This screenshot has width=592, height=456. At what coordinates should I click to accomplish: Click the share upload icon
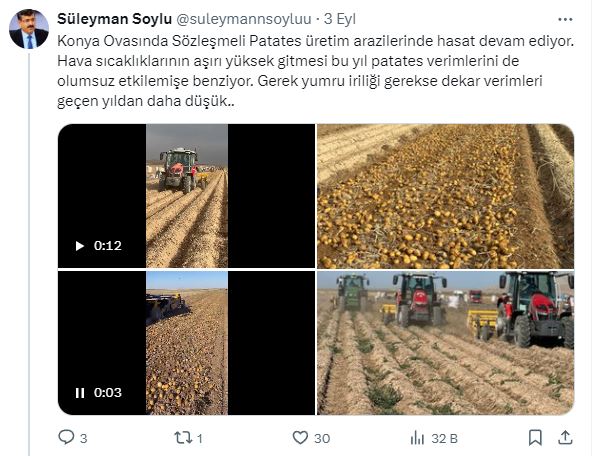(565, 438)
